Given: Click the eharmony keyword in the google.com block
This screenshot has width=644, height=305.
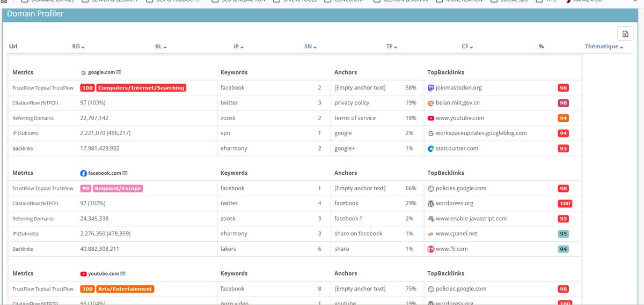Looking at the screenshot, I should (x=233, y=148).
